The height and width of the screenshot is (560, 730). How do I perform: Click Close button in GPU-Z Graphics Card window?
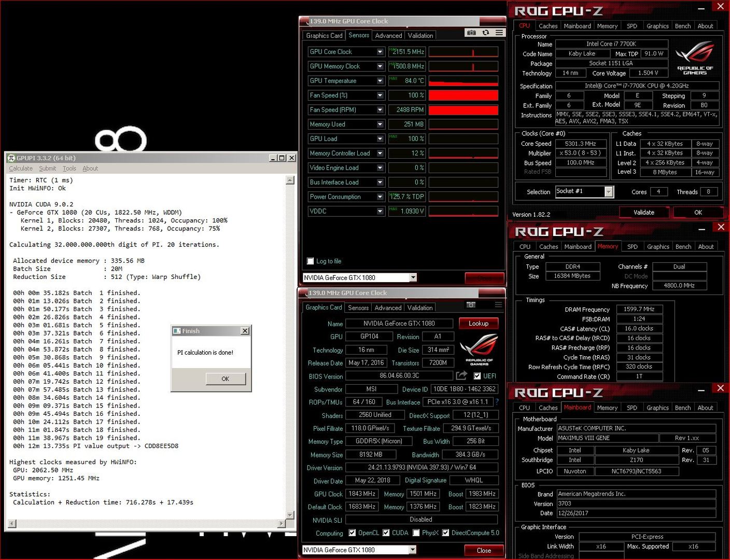coord(484,551)
